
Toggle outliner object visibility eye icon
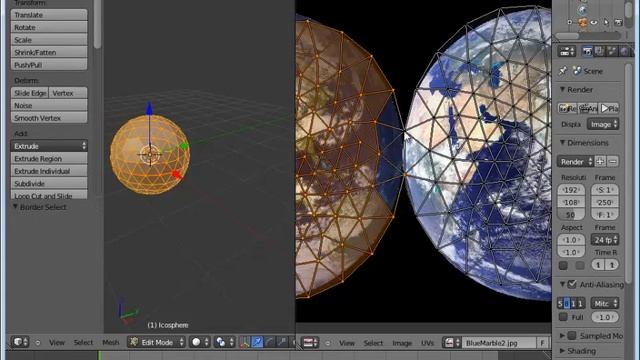pos(594,22)
